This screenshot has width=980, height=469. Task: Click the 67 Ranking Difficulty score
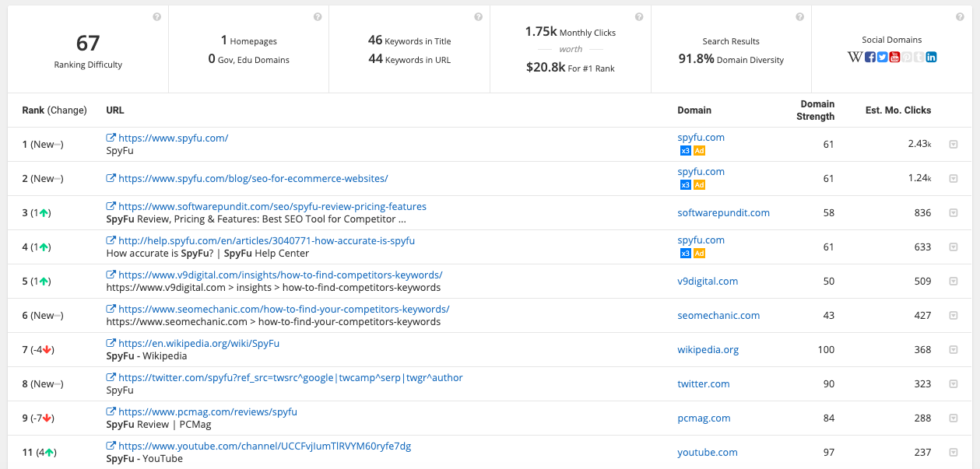pyautogui.click(x=88, y=43)
